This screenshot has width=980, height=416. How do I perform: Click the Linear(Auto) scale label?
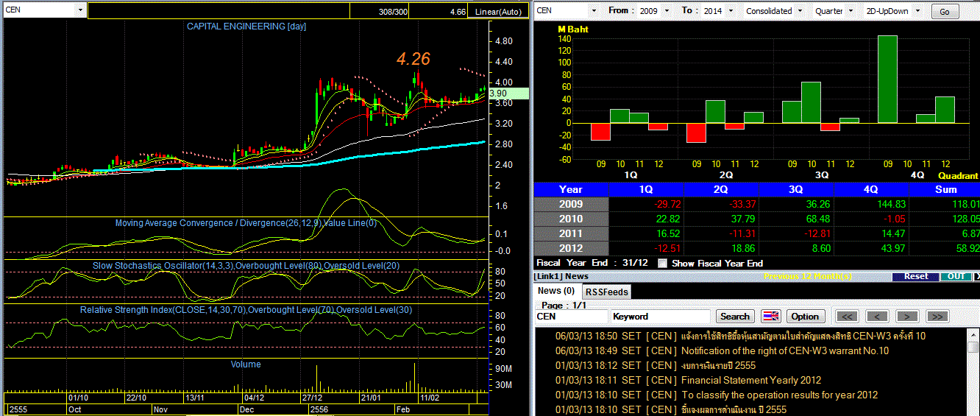pos(497,12)
